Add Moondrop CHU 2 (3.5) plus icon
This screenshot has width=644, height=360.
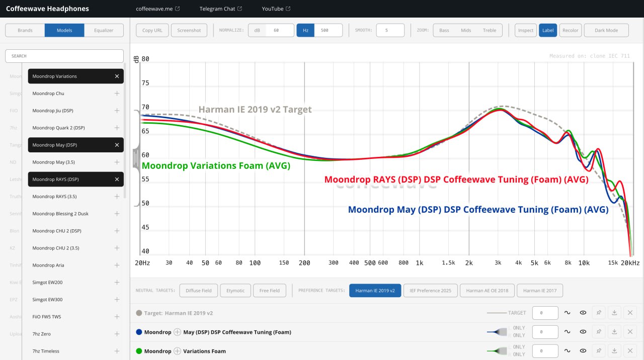coord(117,248)
